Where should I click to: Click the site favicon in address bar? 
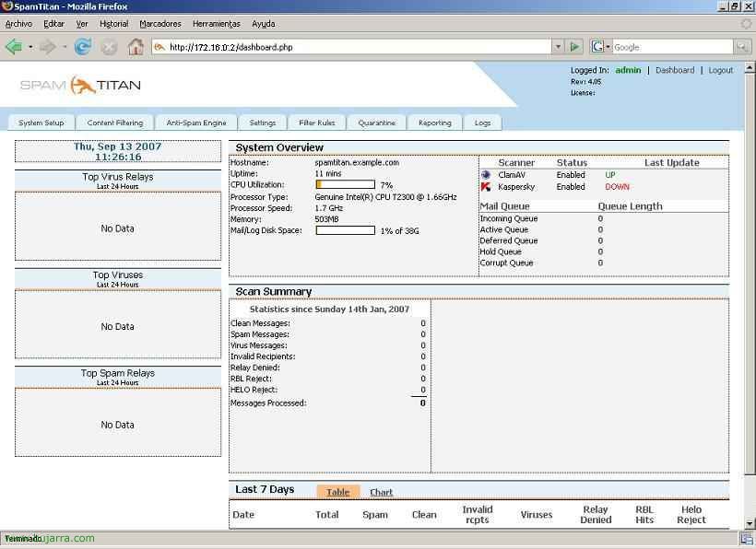coord(159,47)
